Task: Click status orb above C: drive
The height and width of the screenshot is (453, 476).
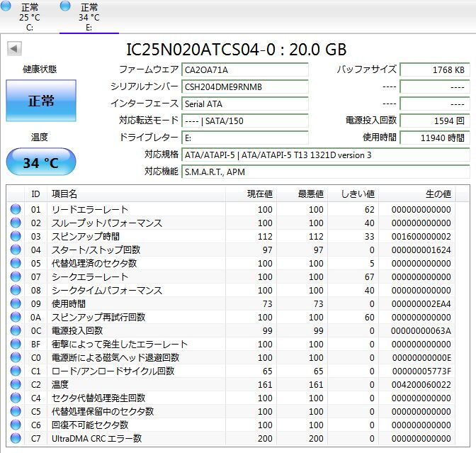Action: coord(7,6)
